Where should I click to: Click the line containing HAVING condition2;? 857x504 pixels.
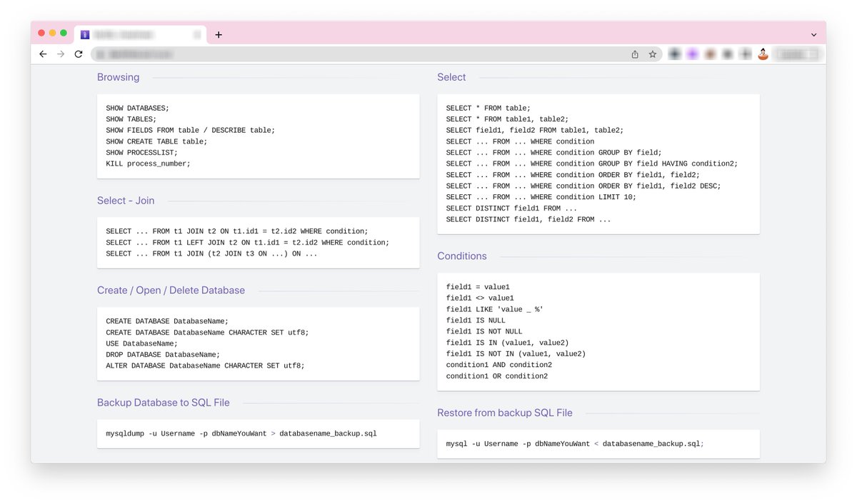(592, 163)
